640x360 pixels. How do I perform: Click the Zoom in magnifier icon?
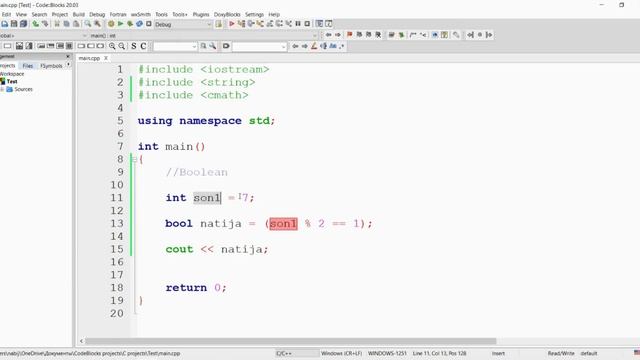(x=112, y=46)
